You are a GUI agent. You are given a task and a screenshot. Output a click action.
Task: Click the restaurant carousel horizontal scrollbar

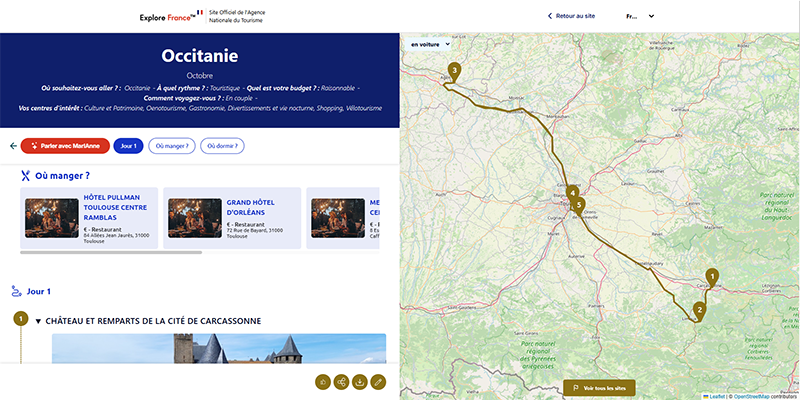point(111,252)
